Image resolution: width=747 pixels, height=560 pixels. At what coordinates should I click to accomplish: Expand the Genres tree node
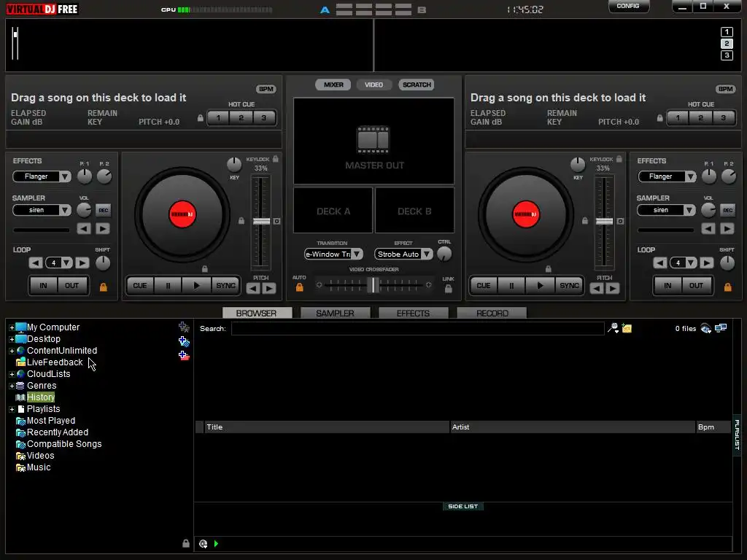(12, 386)
